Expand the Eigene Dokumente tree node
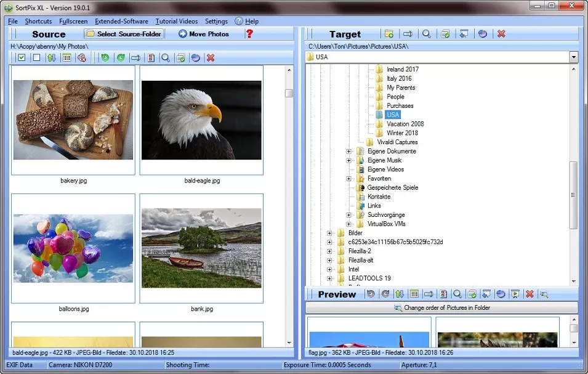This screenshot has height=374, width=588. pyautogui.click(x=348, y=151)
